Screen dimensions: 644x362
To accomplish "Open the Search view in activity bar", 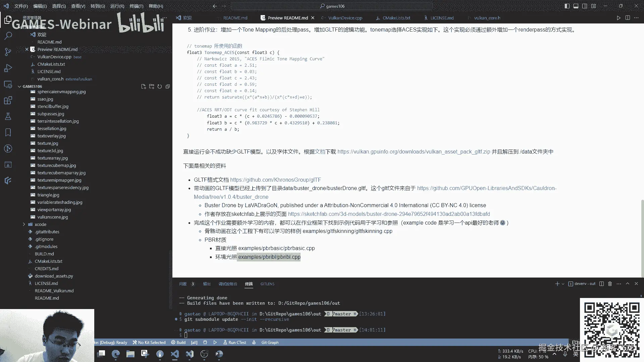I will coord(8,36).
